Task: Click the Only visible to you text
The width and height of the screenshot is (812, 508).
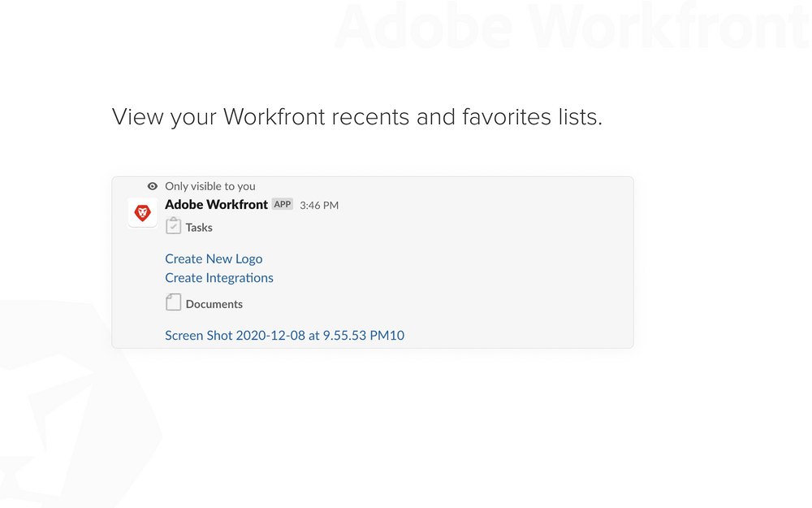Action: (x=210, y=186)
